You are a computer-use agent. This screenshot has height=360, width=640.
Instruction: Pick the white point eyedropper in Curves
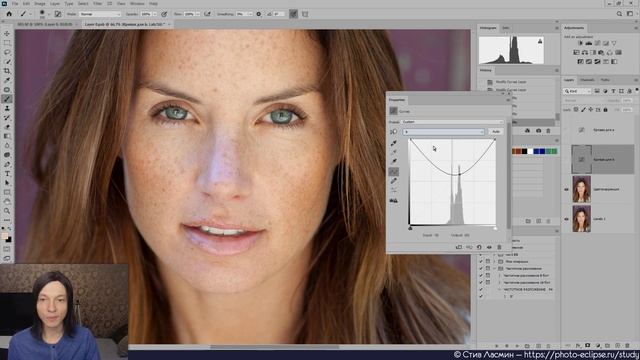coord(393,162)
